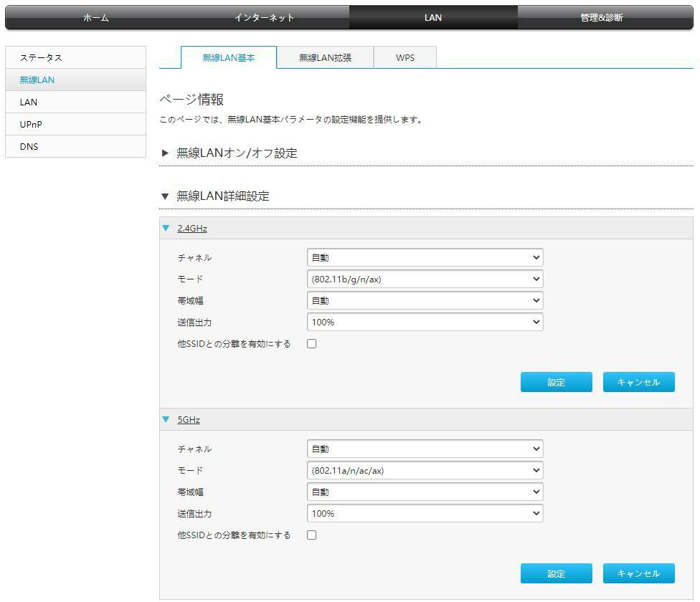
Task: Open the 2.4GHz 帯域幅 dropdown
Action: click(425, 300)
